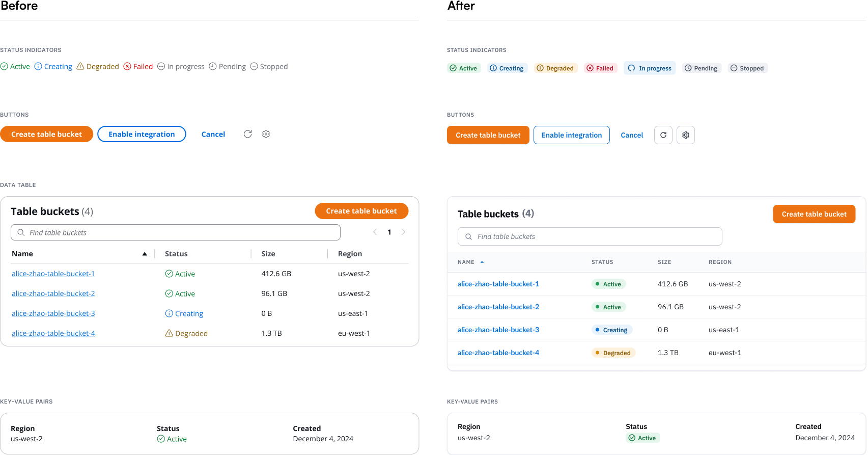Click Find table buckets field in Before
Viewport: 868px width, 455px height.
pos(176,232)
